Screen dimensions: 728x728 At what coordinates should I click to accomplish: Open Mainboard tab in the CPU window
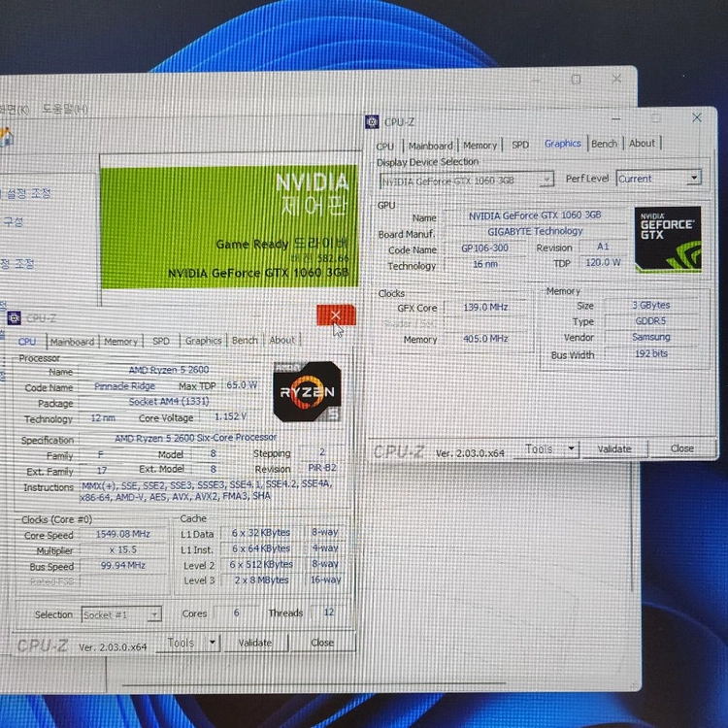(72, 342)
